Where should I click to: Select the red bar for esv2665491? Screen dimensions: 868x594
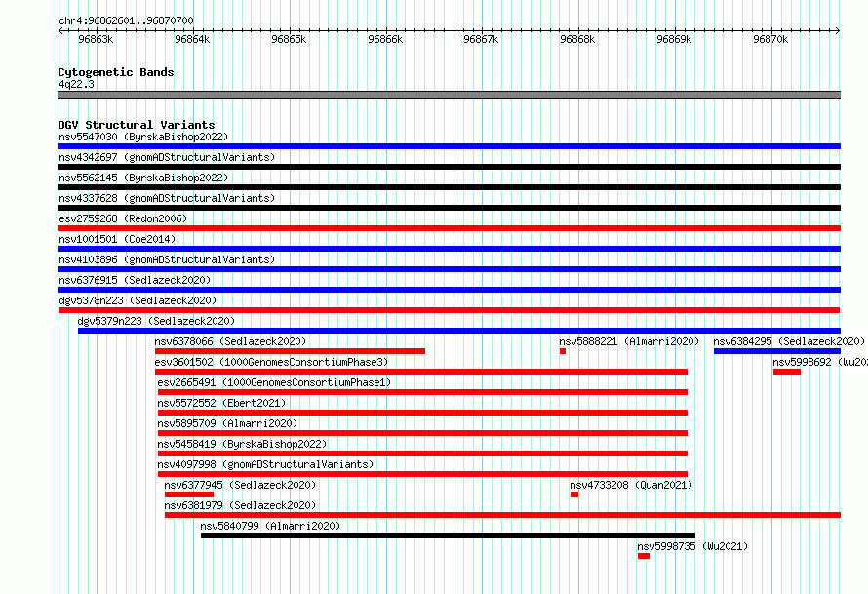pyautogui.click(x=422, y=392)
